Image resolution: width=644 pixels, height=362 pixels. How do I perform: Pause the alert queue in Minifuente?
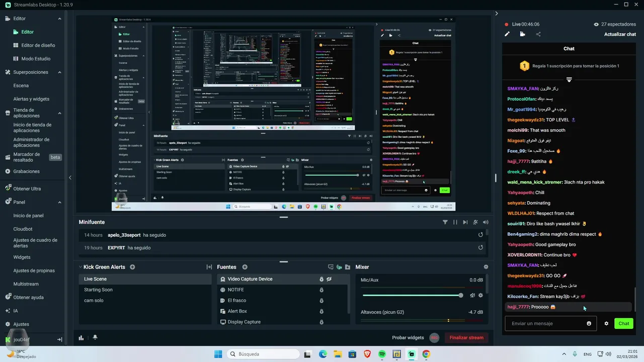point(455,222)
